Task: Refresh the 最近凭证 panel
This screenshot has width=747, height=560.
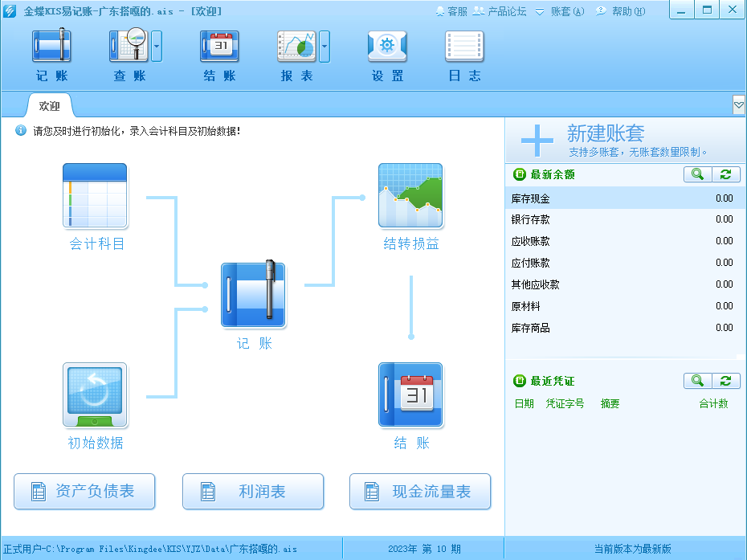Action: click(x=726, y=381)
